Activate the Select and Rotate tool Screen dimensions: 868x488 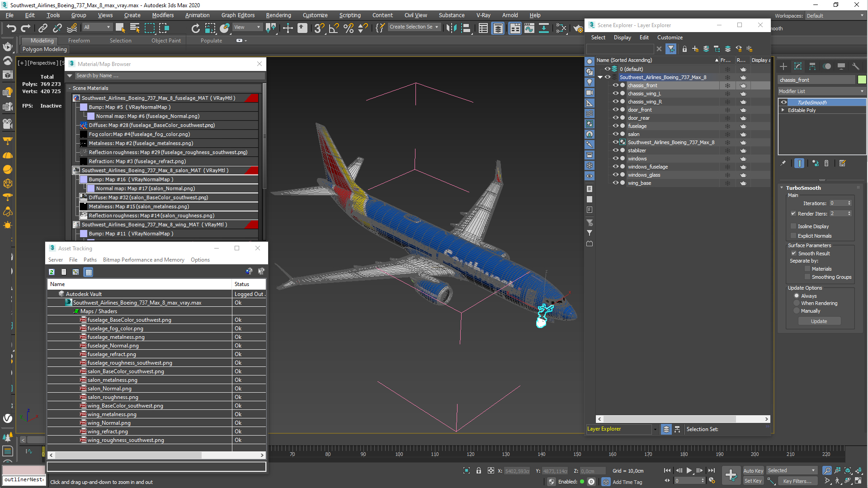click(195, 28)
